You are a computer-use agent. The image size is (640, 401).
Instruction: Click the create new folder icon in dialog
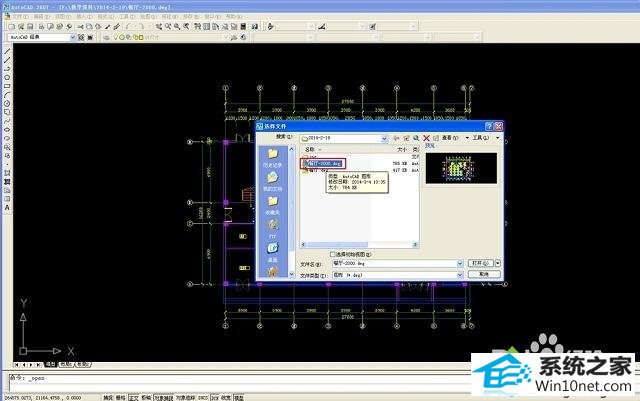point(436,138)
